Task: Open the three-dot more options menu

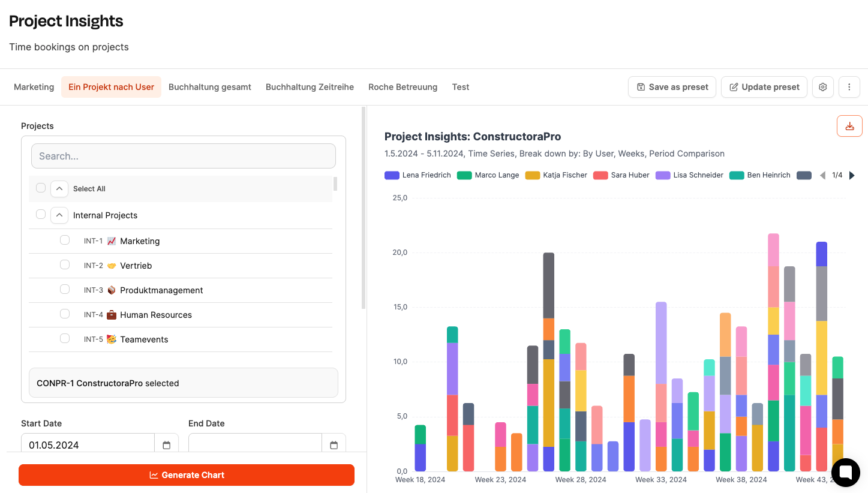Action: click(x=849, y=87)
